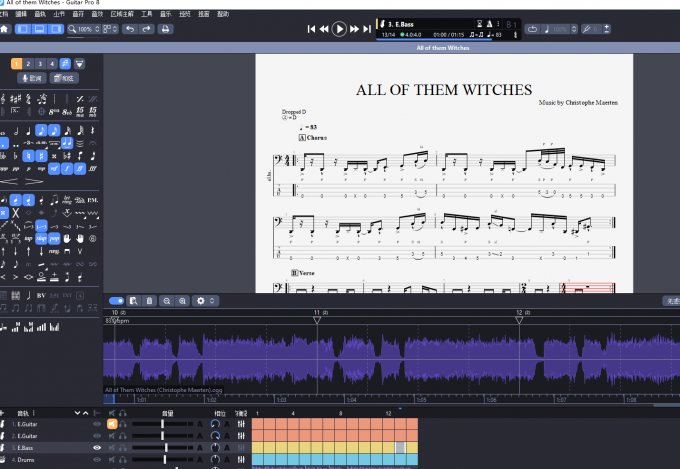Jump to the first bar
This screenshot has height=469, width=680.
[311, 29]
